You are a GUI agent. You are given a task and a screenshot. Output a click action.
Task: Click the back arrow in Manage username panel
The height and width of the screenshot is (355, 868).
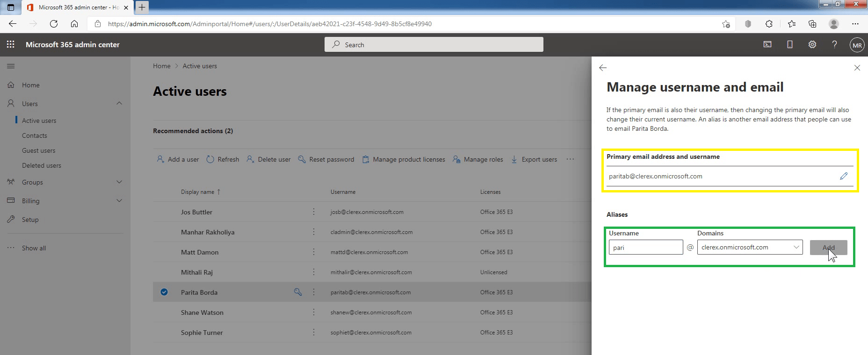click(x=603, y=68)
